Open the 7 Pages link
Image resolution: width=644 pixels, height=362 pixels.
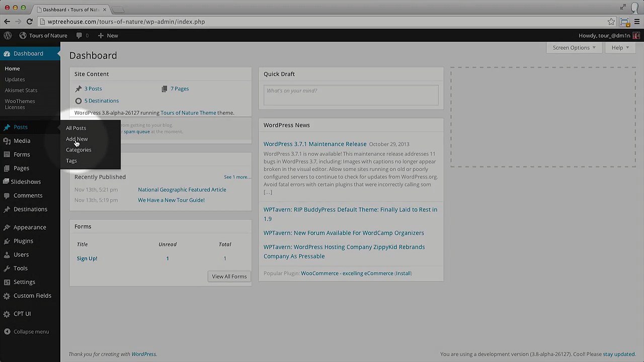point(180,88)
